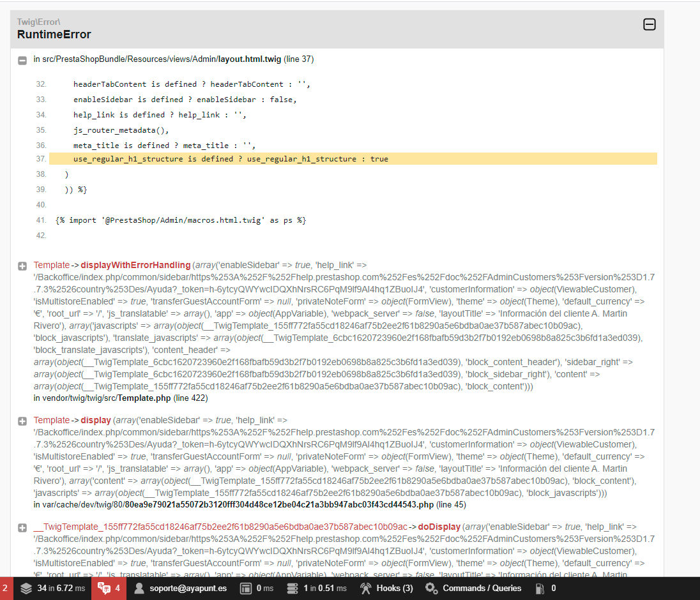Click the Hooks antenna icon
The image size is (700, 600).
coord(365,589)
